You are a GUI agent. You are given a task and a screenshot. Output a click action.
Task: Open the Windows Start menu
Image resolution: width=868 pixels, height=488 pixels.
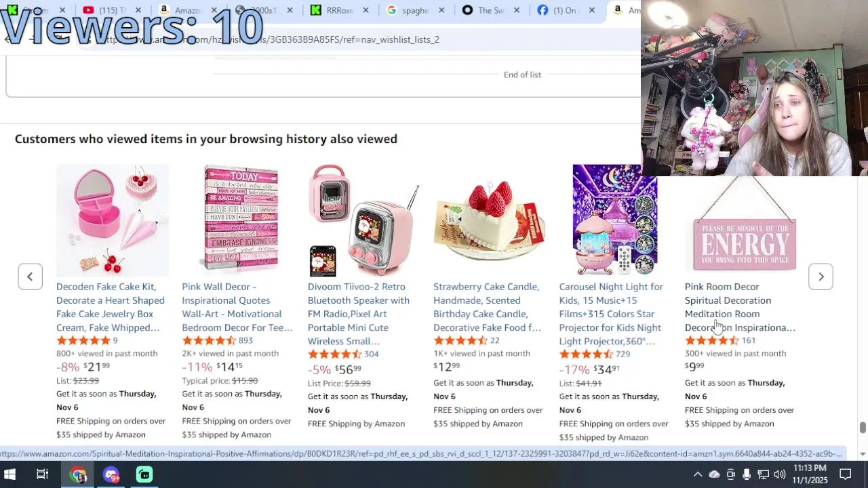pos(10,474)
